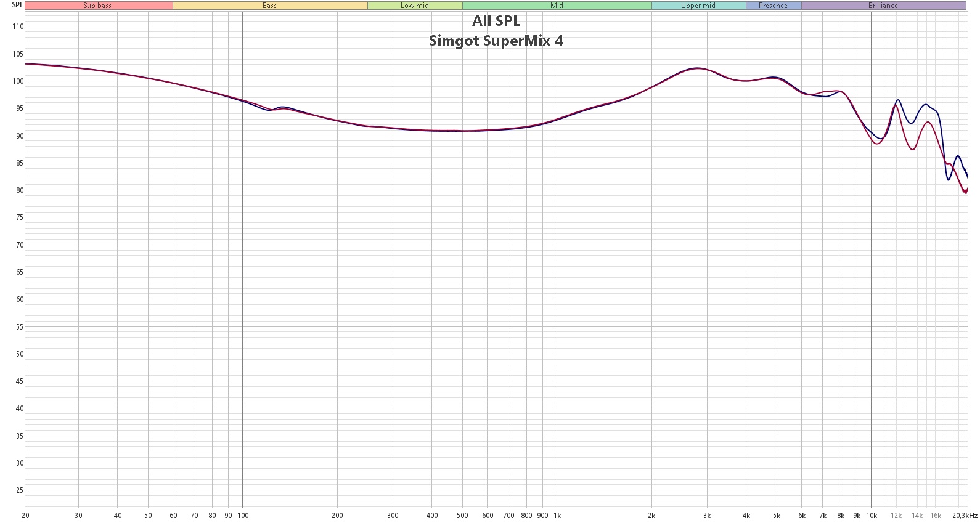
Task: Select the 400 frequency axis label
Action: (432, 516)
